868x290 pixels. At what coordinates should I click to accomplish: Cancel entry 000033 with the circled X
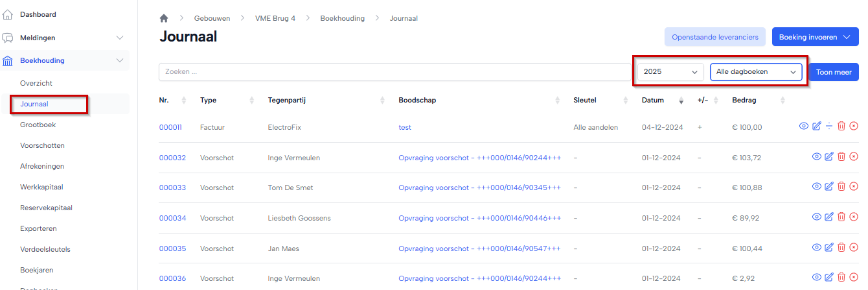854,187
